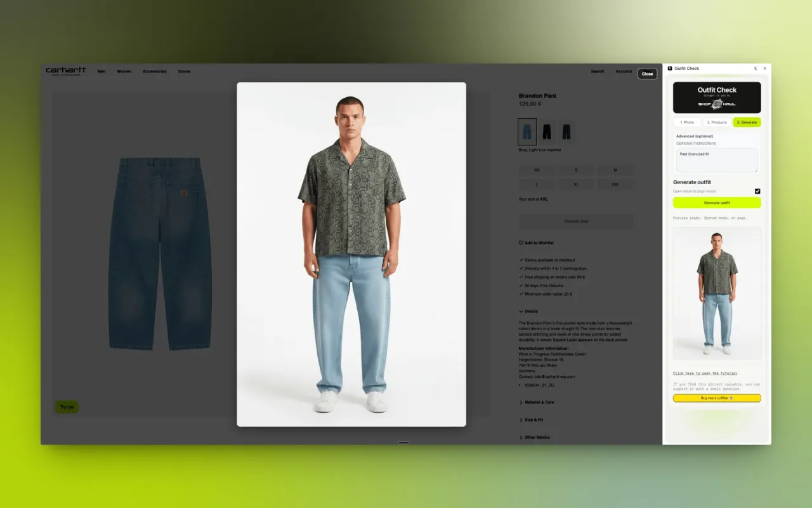The image size is (812, 508).
Task: Click the '30 days Free Returns' line
Action: click(545, 286)
